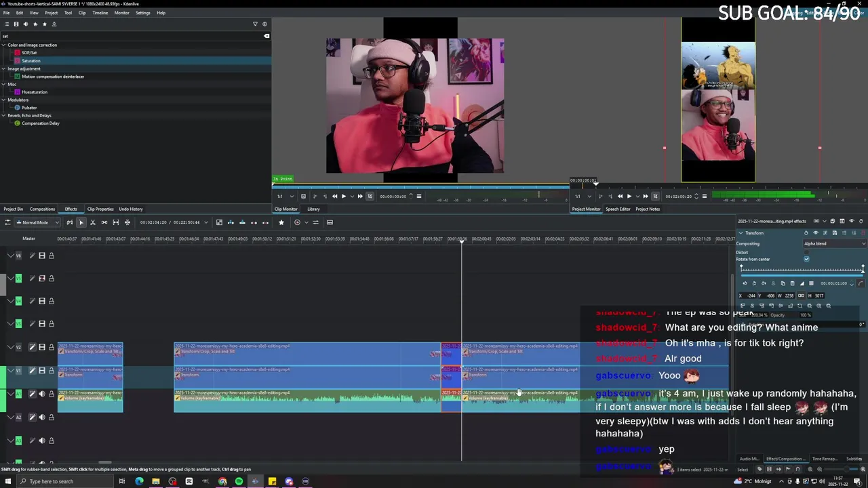Switch to Project Notes tab
This screenshot has width=868, height=488.
coord(648,209)
